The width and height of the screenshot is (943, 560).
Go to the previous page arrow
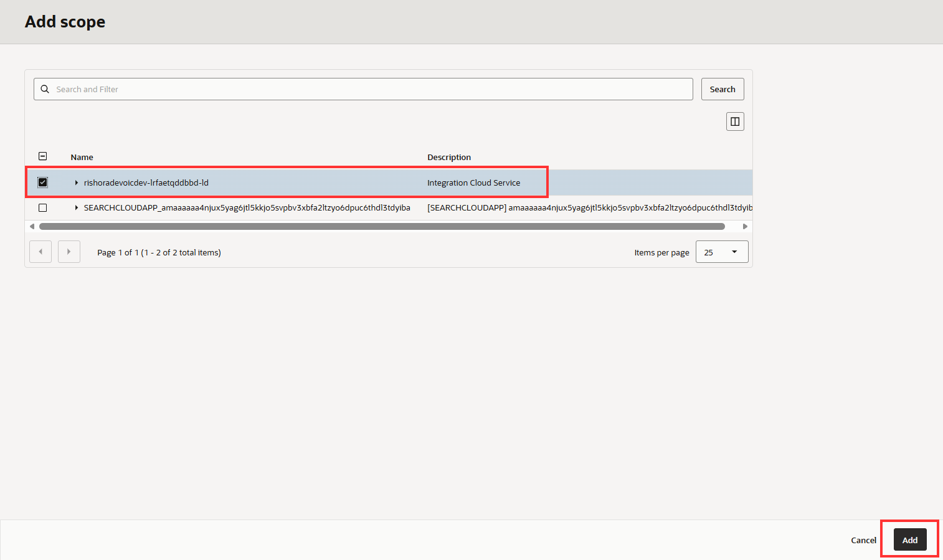40,252
